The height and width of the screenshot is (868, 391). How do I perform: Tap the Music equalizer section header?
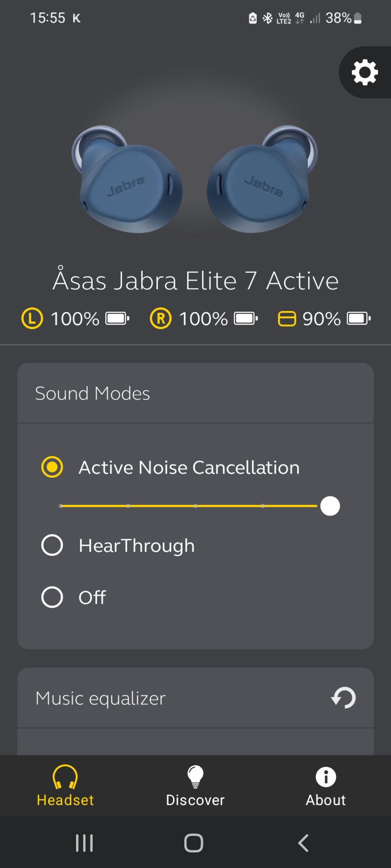[101, 698]
